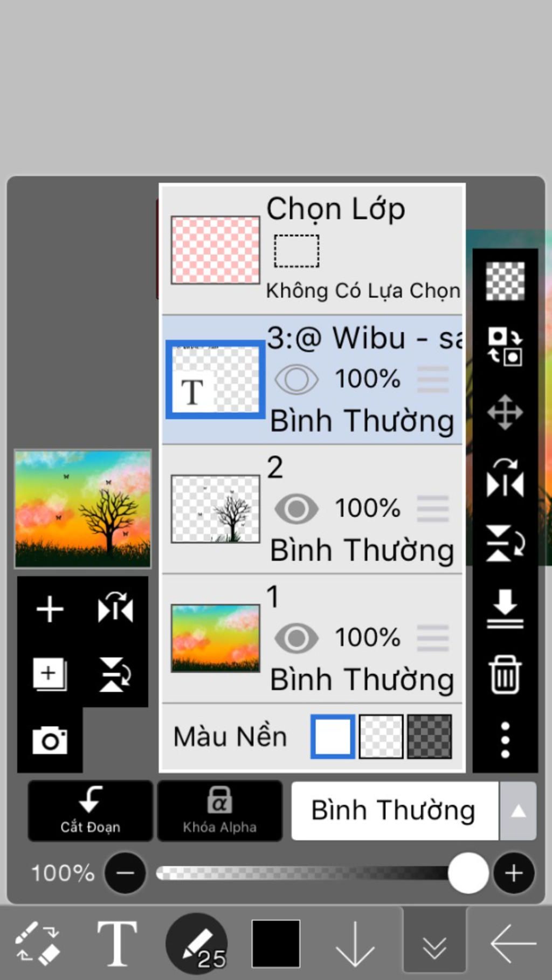Tap the trash icon to delete layer

coord(505,674)
